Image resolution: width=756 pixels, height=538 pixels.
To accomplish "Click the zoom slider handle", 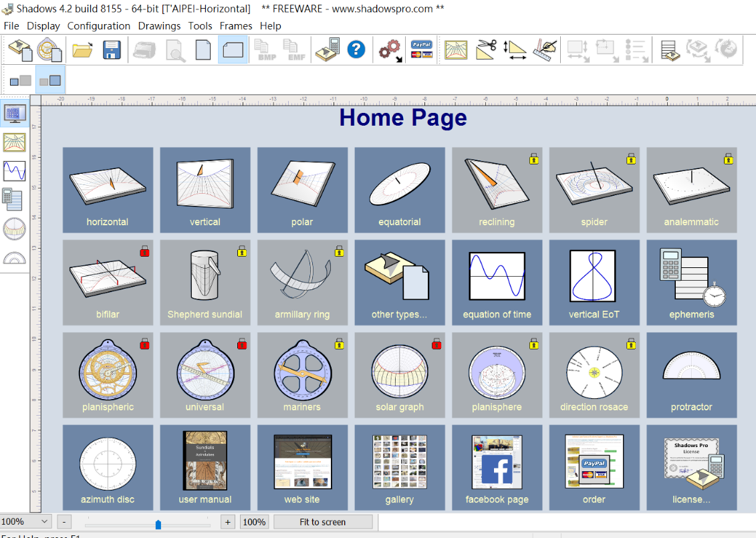I will (158, 523).
